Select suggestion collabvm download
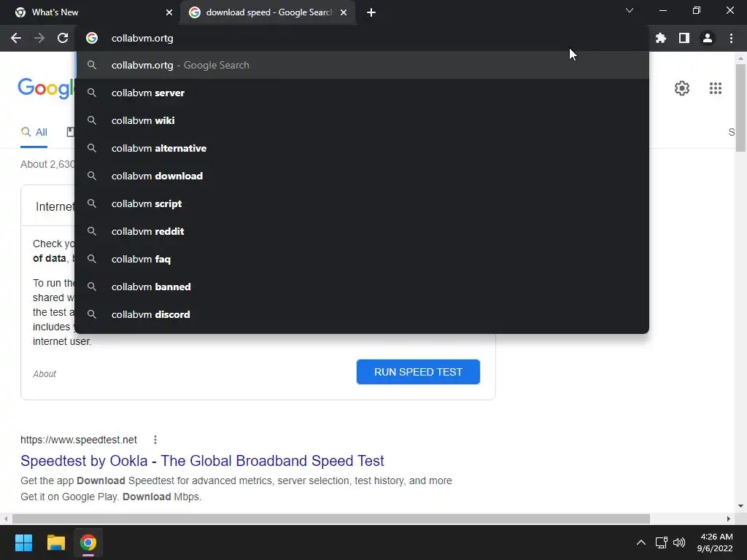Image resolution: width=747 pixels, height=560 pixels. point(362,176)
